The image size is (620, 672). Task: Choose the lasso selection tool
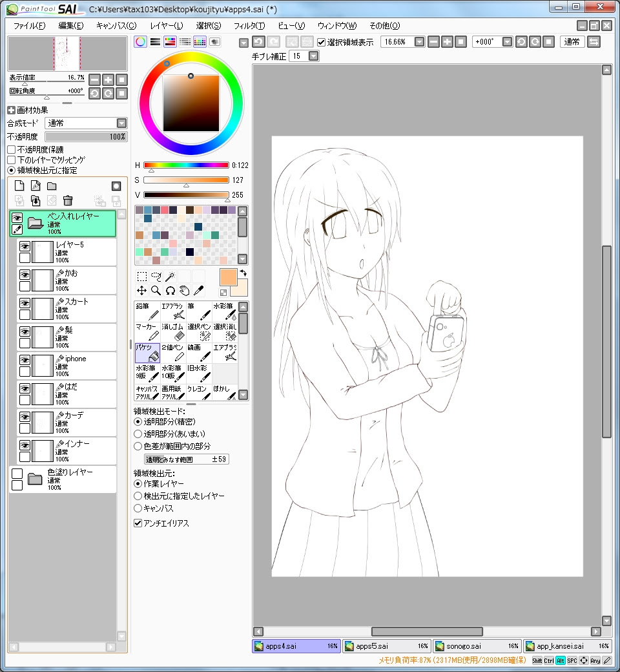[156, 277]
